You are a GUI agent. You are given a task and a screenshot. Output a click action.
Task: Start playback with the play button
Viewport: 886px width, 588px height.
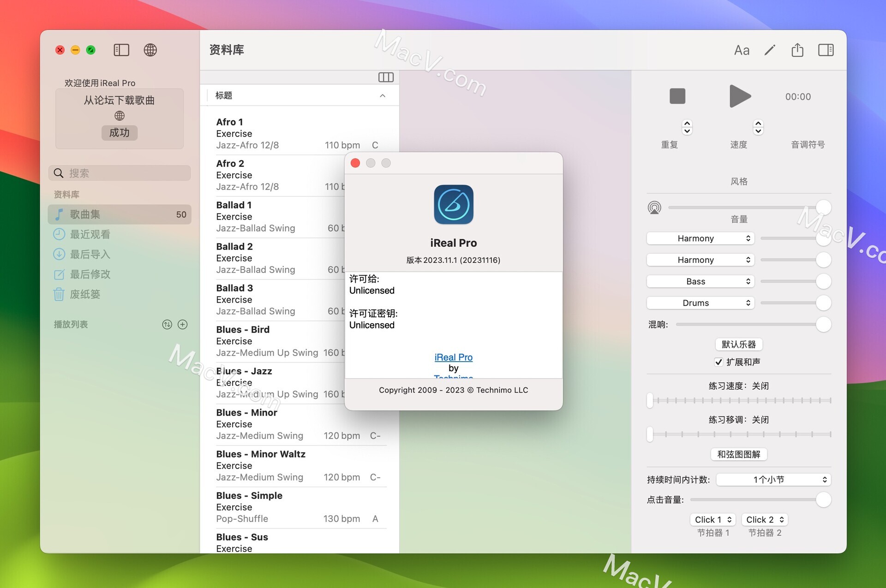pyautogui.click(x=740, y=96)
